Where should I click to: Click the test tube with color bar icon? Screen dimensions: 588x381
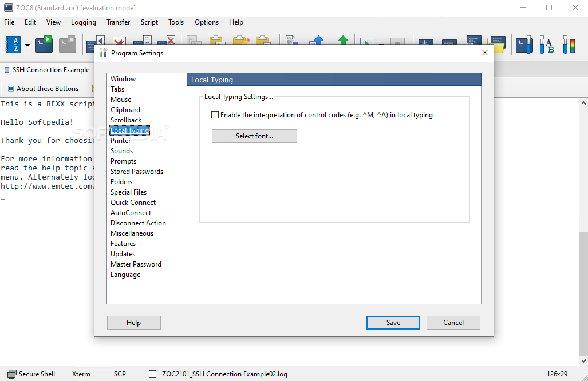pyautogui.click(x=569, y=45)
